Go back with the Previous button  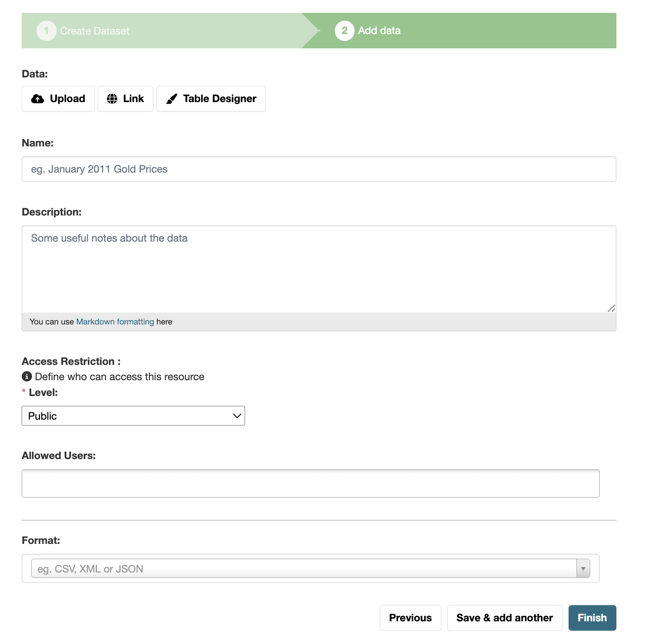click(x=410, y=618)
